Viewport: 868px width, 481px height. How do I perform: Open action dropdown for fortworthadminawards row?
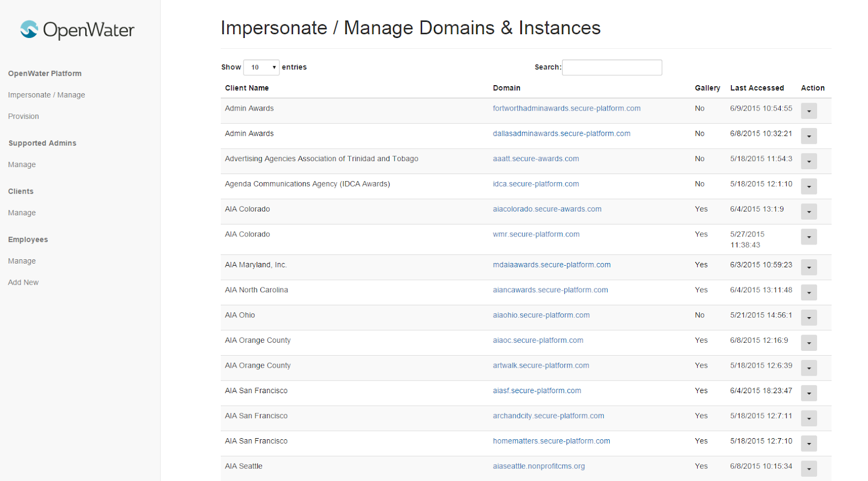click(x=808, y=111)
